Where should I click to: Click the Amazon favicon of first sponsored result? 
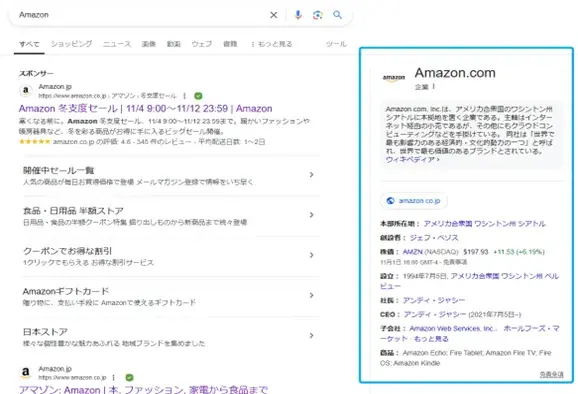click(x=26, y=90)
